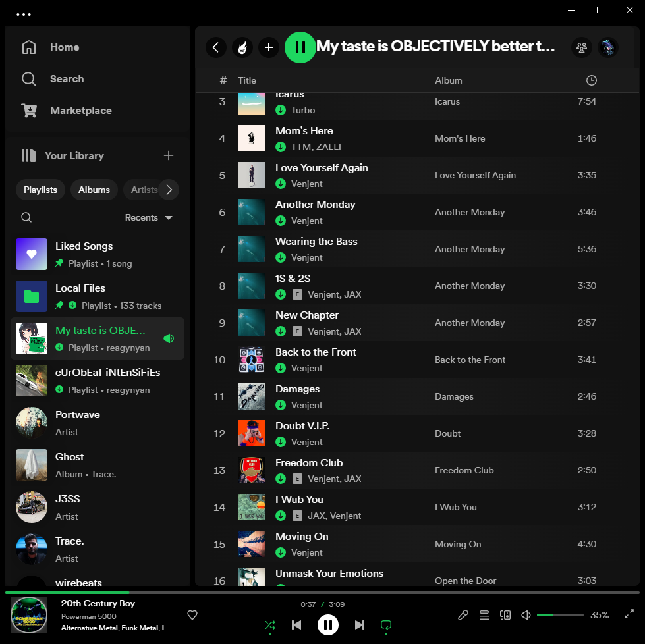Viewport: 645px width, 644px height.
Task: Select the track Love Yourself Again
Action: [x=417, y=176]
